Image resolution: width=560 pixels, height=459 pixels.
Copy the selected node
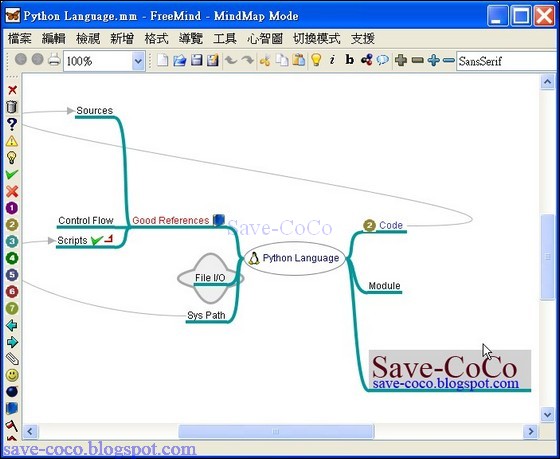point(282,60)
